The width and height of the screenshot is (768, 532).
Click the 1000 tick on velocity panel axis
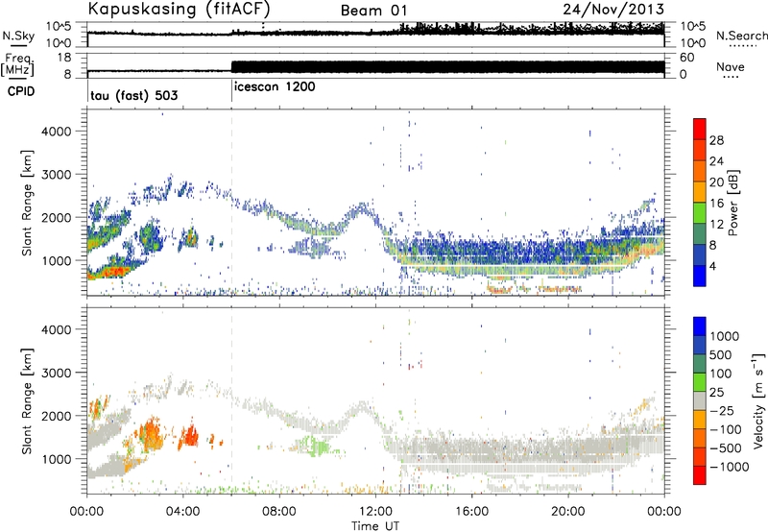point(56,459)
